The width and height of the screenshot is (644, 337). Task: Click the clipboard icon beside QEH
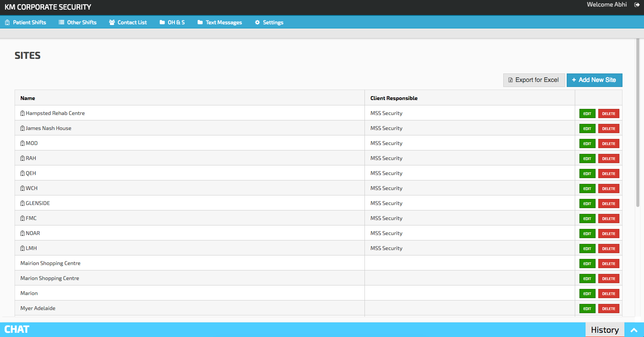tap(22, 173)
